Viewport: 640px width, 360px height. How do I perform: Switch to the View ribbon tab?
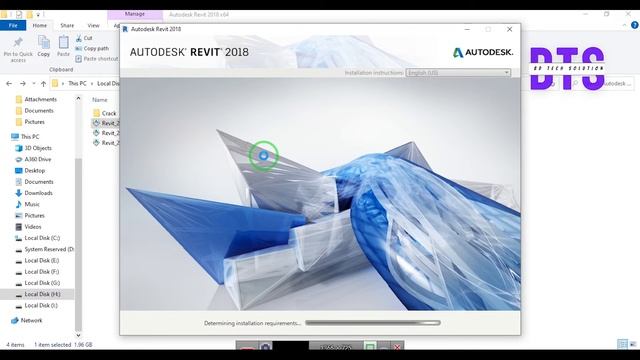93,25
